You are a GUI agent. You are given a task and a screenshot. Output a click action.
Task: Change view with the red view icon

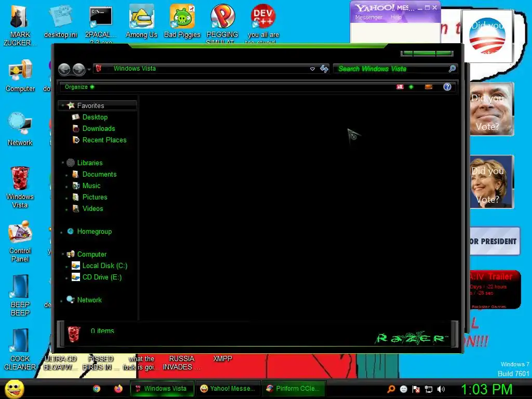(400, 87)
